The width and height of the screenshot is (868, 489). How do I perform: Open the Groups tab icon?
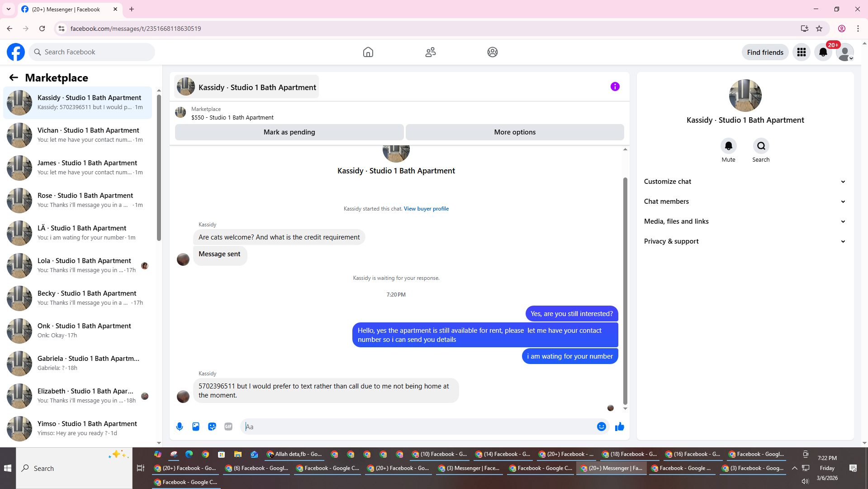tap(493, 52)
